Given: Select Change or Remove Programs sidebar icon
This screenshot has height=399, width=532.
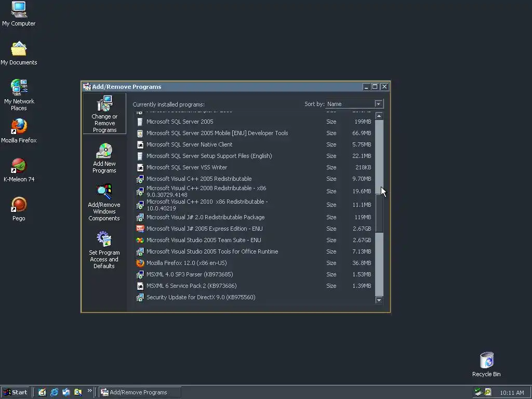Looking at the screenshot, I should (x=104, y=114).
